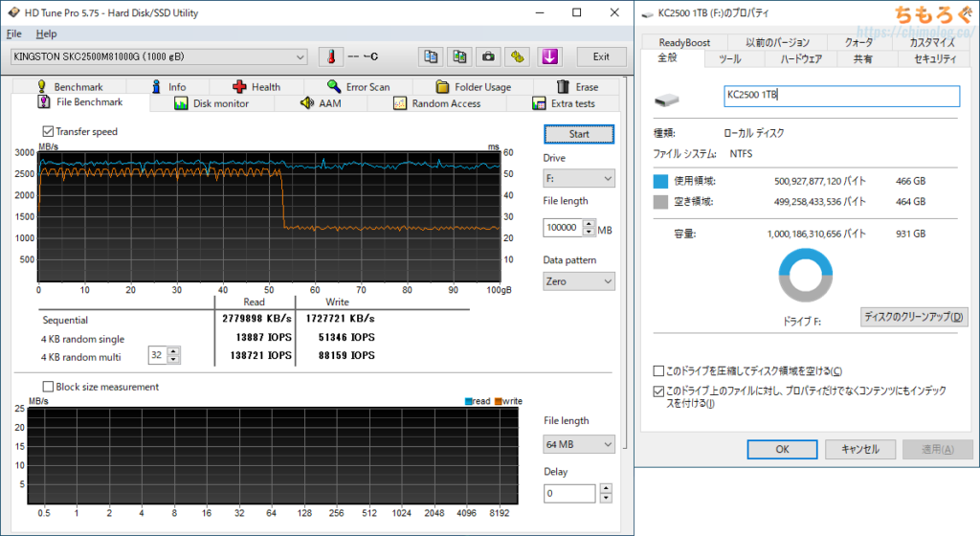Viewport: 980px width, 536px height.
Task: Expand the KINGSTON SKC2500M81000G drive dropdown
Action: coord(159,56)
